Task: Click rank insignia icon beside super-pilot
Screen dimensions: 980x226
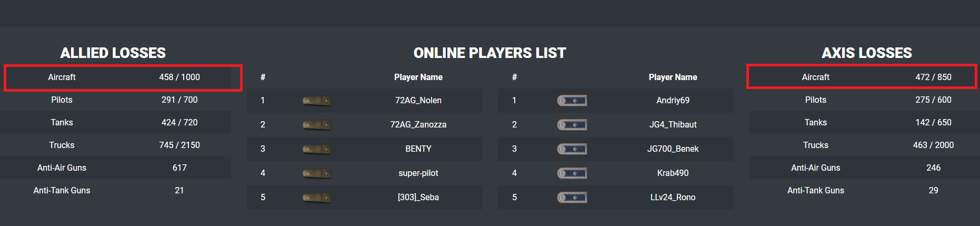Action: (x=316, y=173)
